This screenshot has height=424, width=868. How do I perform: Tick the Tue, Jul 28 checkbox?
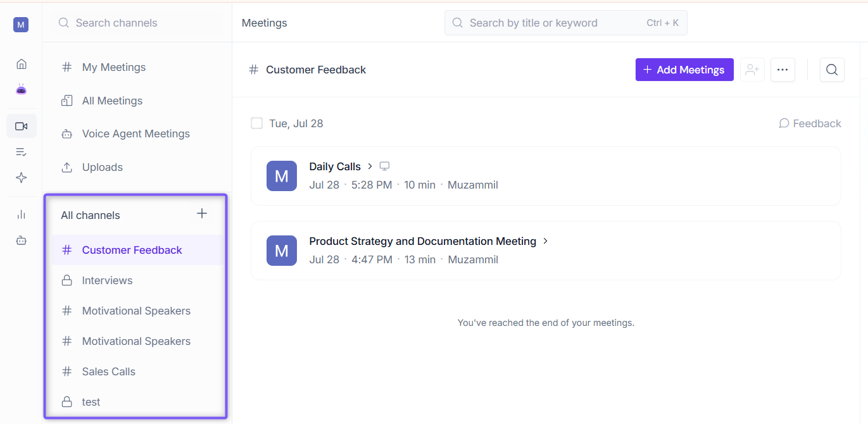[x=256, y=123]
